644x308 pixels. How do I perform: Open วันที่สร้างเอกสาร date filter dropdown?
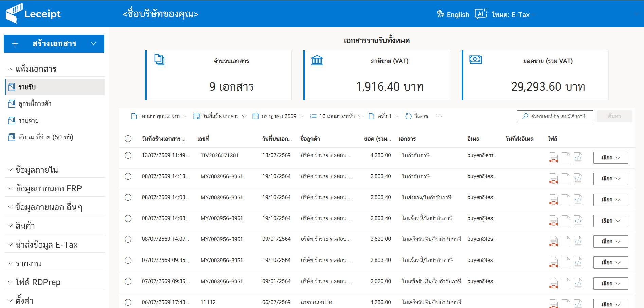(220, 116)
